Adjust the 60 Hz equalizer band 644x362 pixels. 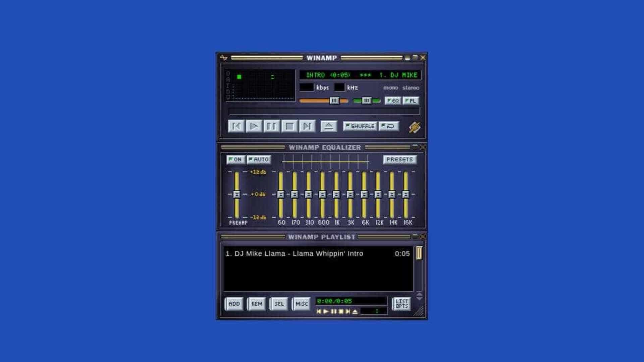coord(281,194)
